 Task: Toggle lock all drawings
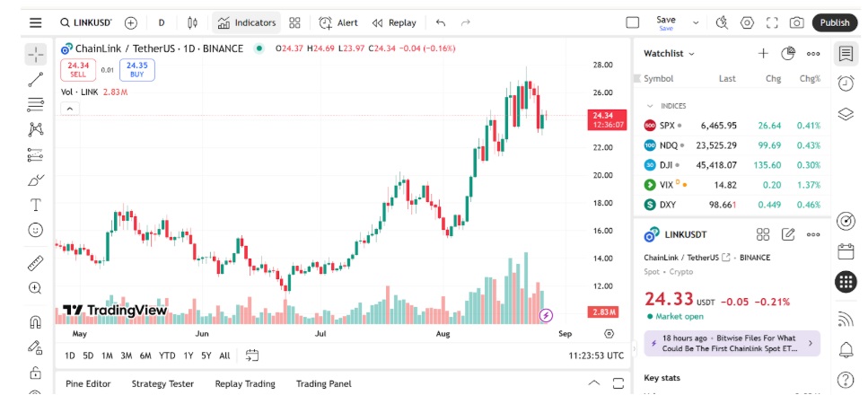coord(35,371)
